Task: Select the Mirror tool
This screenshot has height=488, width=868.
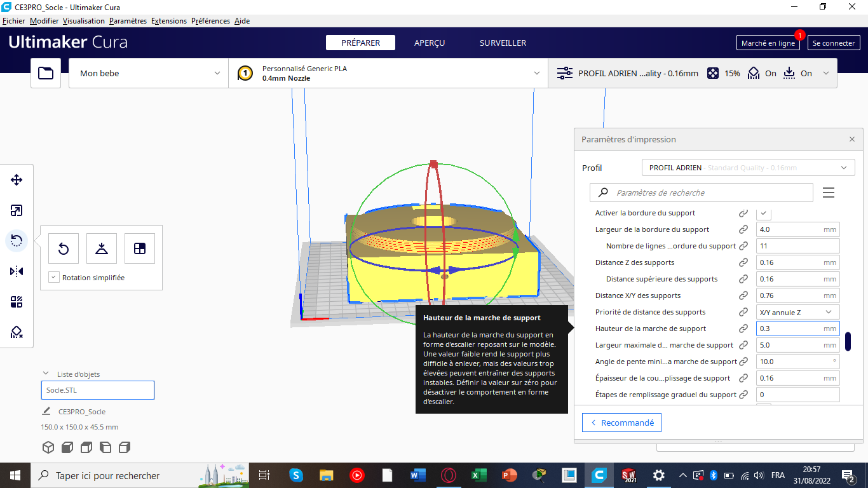Action: (x=17, y=271)
